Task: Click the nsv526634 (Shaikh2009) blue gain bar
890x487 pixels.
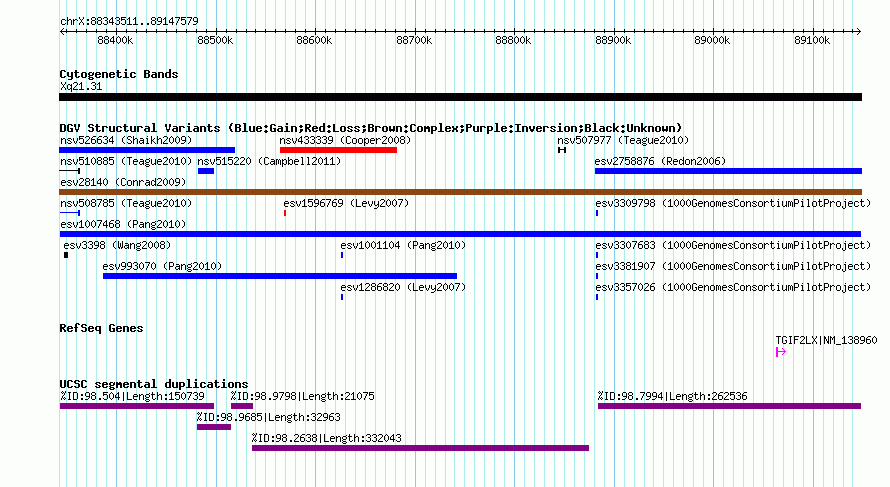Action: click(147, 150)
